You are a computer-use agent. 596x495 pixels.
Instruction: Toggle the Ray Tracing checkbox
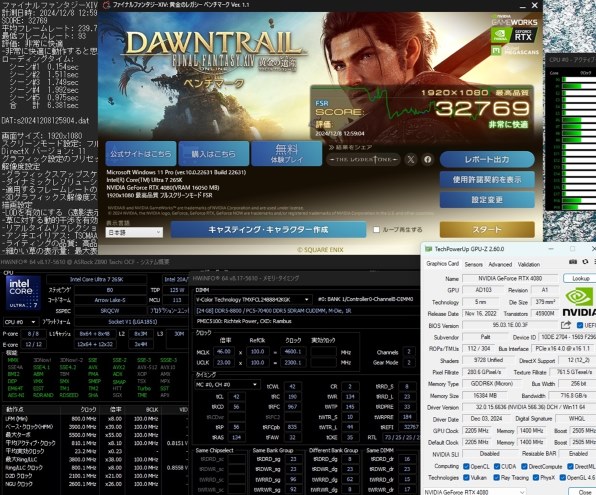point(496,478)
